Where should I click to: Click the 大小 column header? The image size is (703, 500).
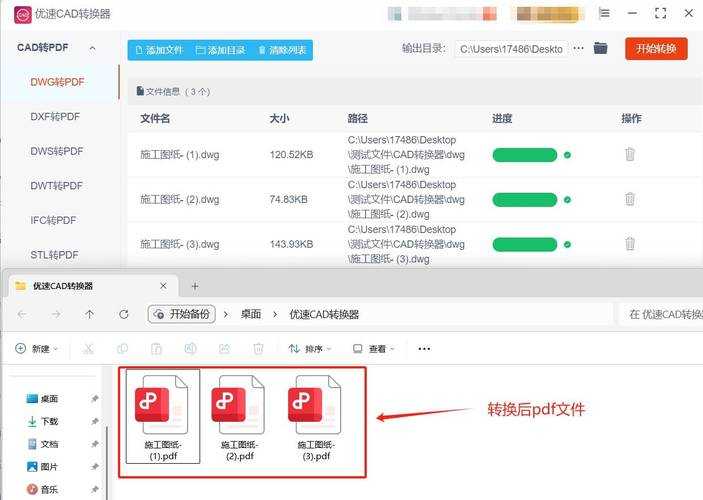279,118
